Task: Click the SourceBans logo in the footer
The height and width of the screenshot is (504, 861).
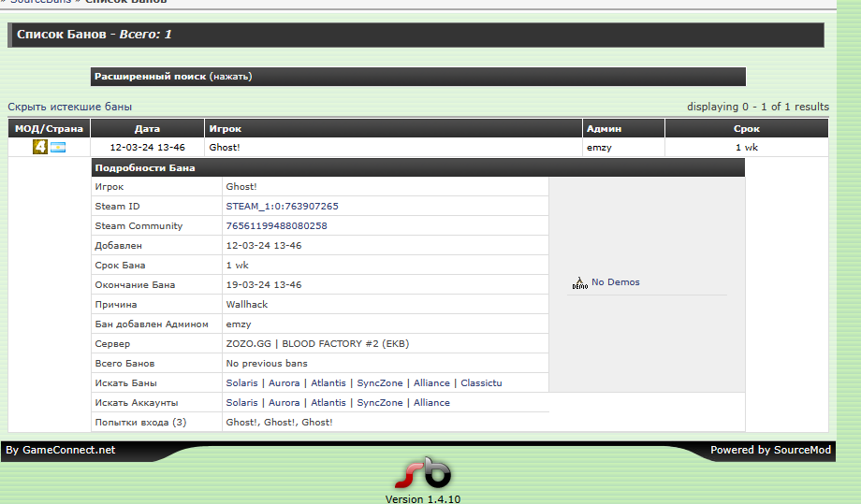Action: coord(422,473)
